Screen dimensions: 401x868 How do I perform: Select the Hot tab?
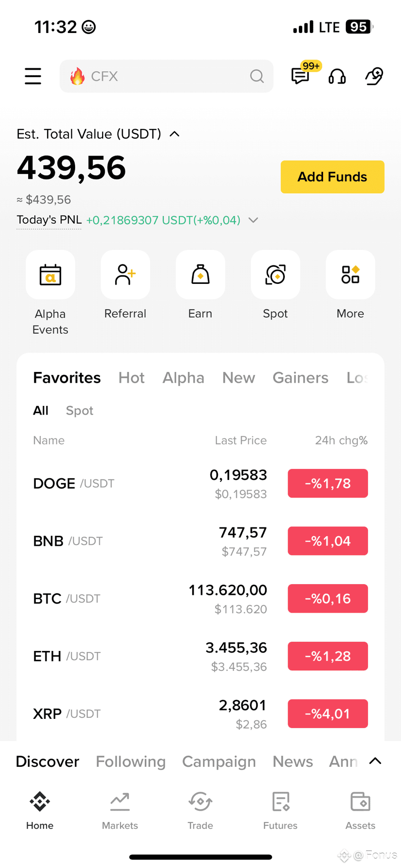click(x=132, y=378)
